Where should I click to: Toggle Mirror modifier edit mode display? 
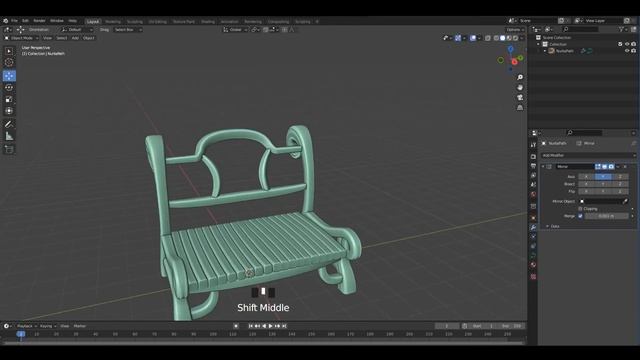(x=598, y=167)
